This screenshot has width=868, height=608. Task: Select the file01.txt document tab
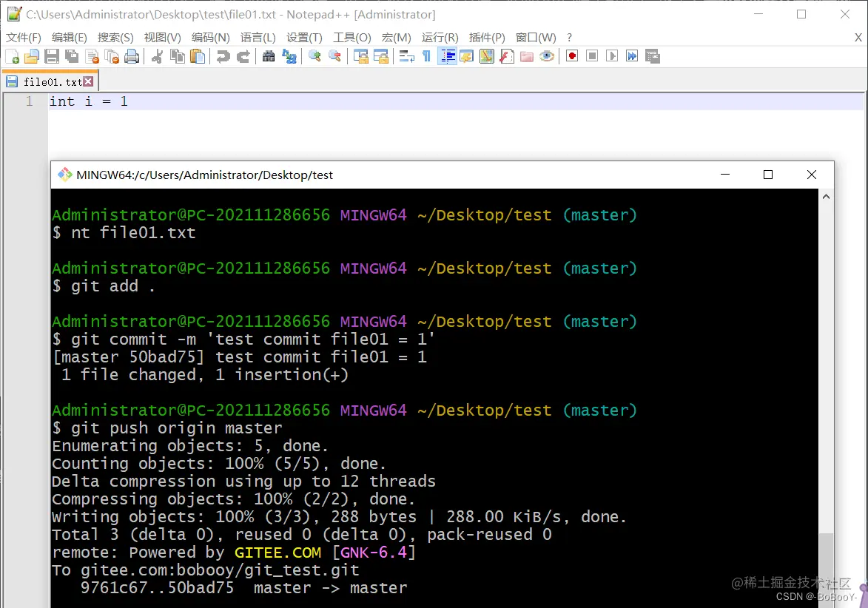(50, 82)
